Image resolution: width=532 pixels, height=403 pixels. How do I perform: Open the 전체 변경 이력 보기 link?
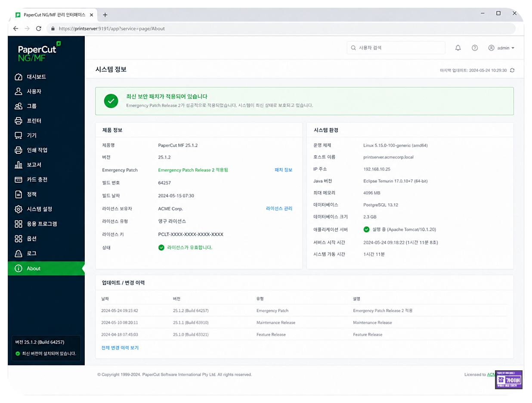click(120, 348)
